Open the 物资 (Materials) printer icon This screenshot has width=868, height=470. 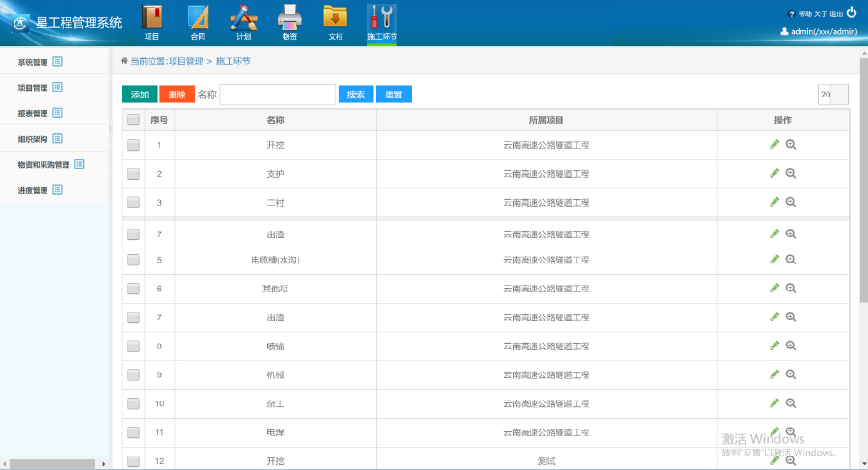pos(289,21)
